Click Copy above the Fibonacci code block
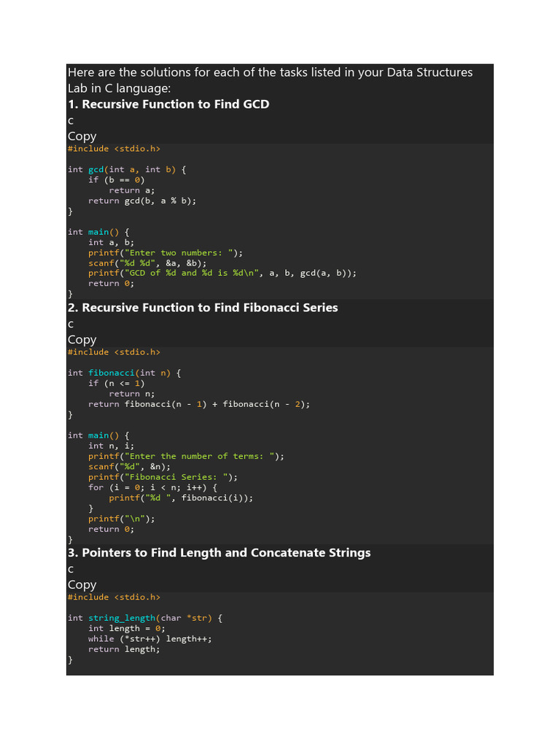560x747 pixels. pyautogui.click(x=82, y=339)
